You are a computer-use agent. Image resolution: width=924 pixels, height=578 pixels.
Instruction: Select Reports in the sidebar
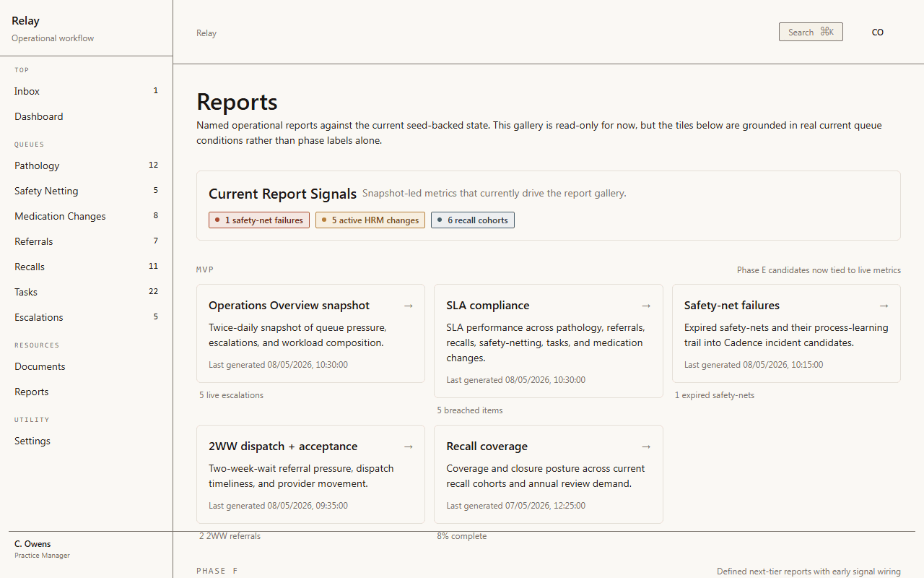click(x=86, y=392)
